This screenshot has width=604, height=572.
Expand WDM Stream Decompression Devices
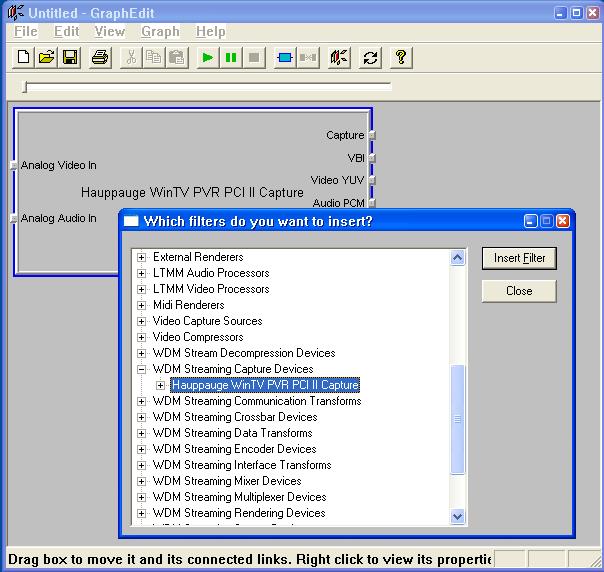point(141,353)
